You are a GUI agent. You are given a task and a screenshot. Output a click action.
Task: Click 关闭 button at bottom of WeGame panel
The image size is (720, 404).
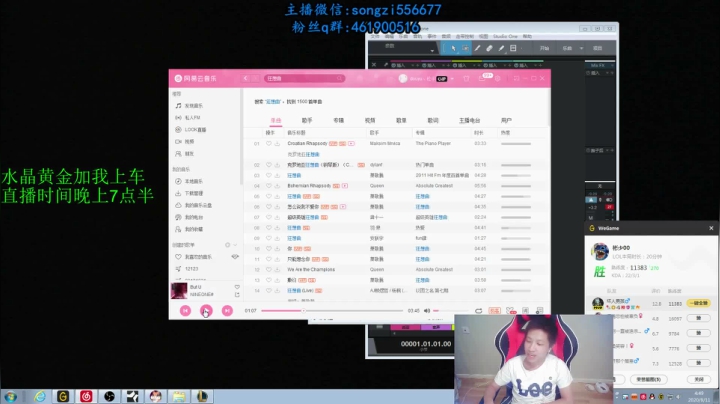(699, 379)
